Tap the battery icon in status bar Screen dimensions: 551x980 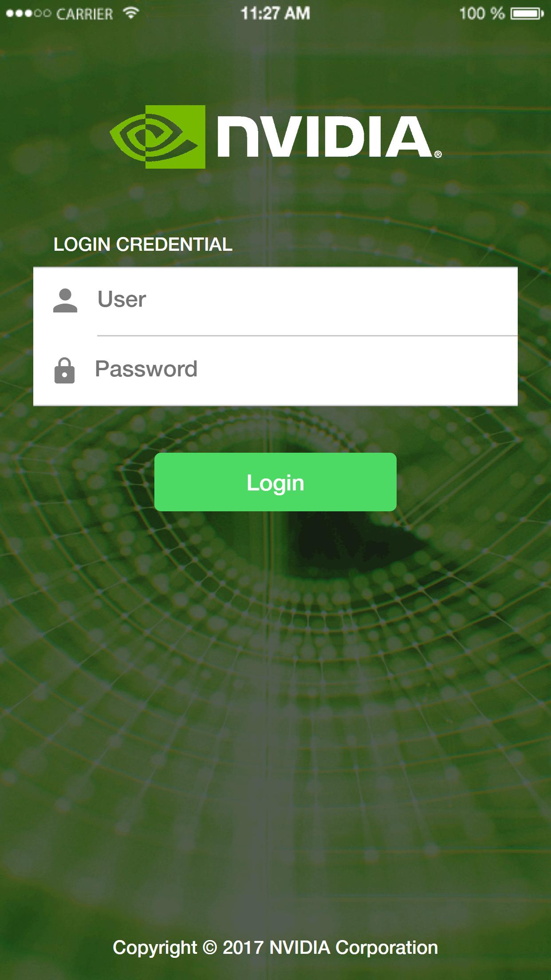(527, 14)
